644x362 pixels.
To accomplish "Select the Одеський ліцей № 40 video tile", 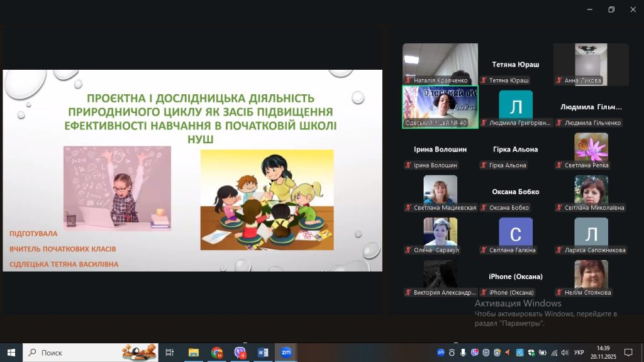I will 440,107.
